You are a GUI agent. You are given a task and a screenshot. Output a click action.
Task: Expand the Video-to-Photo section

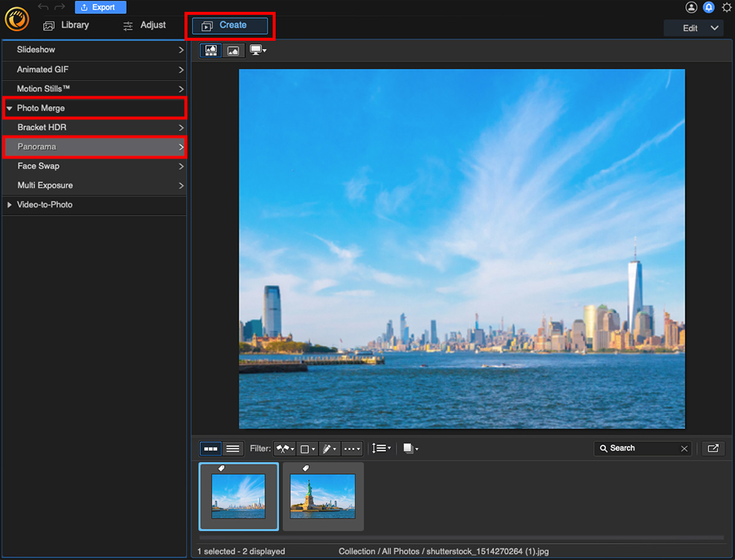pyautogui.click(x=10, y=204)
